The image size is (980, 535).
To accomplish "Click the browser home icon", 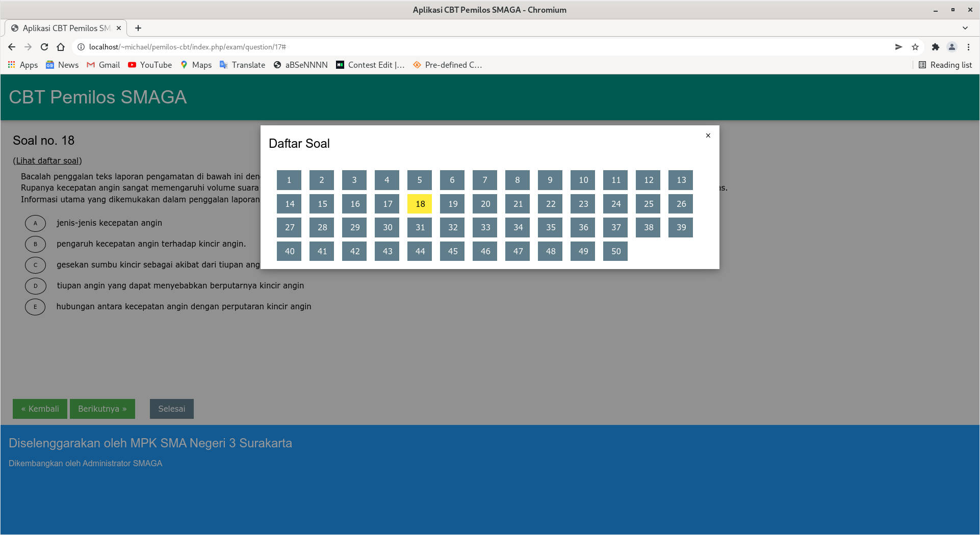I will [x=61, y=47].
